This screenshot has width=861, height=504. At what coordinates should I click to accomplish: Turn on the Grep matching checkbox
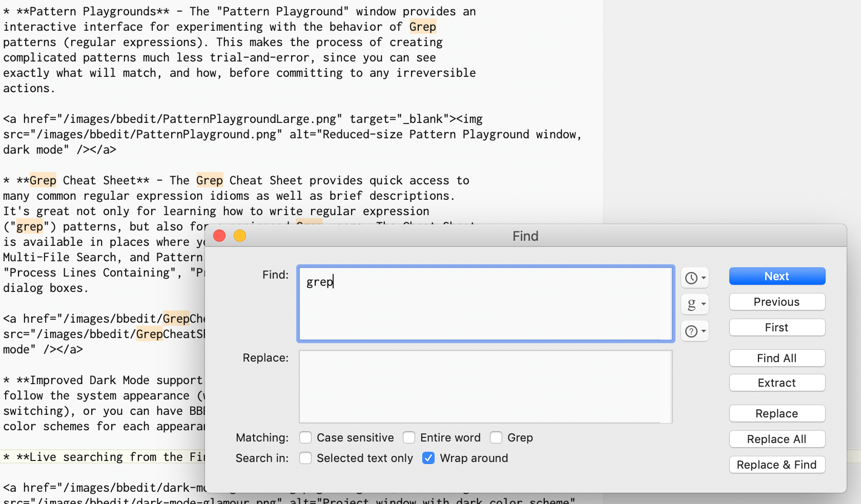496,437
